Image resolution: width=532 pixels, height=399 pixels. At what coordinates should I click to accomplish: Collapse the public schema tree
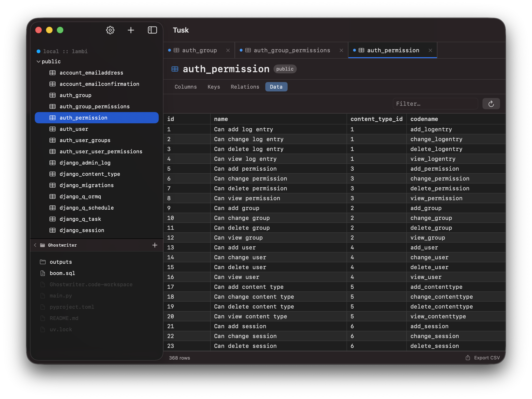pos(39,61)
